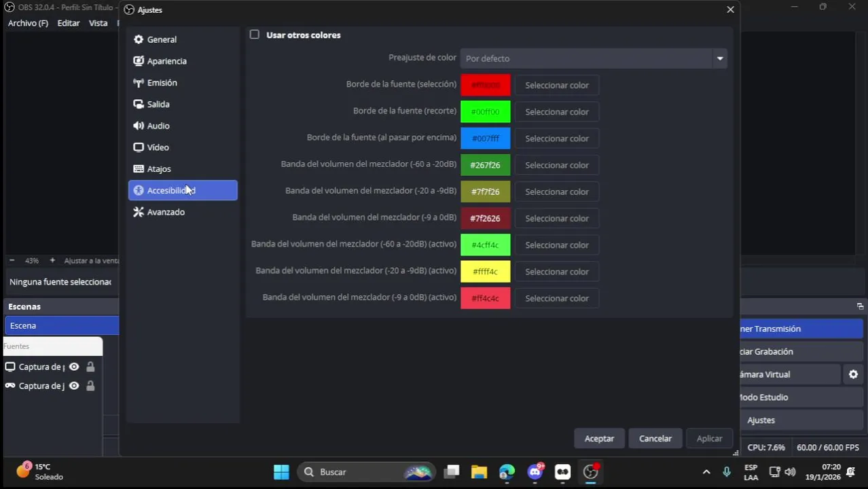Zoom in preview with plus icon
868x489 pixels.
click(52, 260)
